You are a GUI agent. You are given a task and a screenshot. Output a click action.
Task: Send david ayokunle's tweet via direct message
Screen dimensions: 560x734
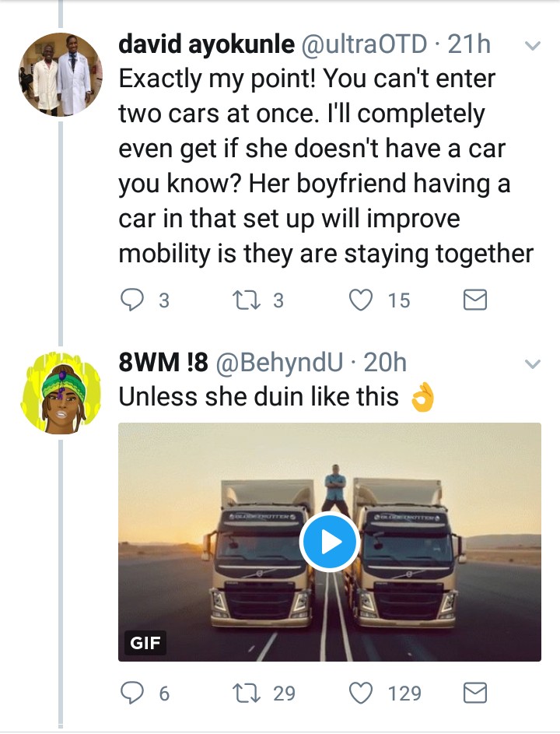click(474, 300)
